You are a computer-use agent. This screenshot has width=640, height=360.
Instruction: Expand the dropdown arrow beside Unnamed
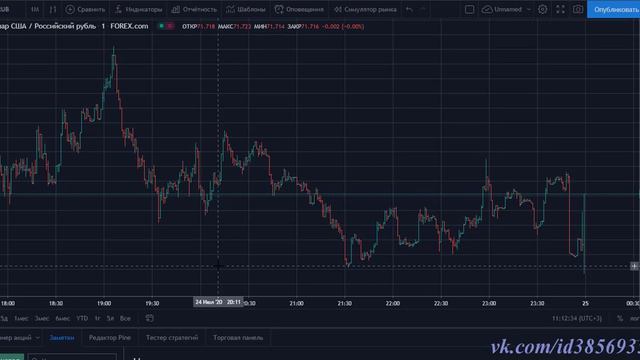[x=529, y=9]
